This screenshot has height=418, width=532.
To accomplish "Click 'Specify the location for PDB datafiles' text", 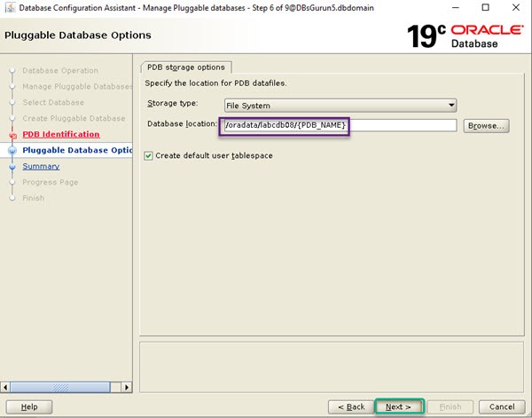I will [x=215, y=83].
